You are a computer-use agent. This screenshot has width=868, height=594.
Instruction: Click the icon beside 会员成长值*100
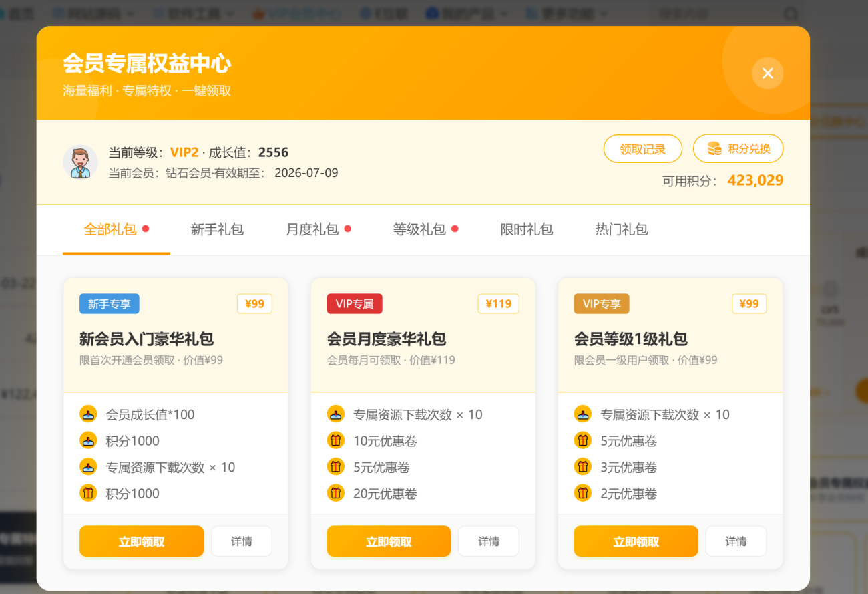(88, 414)
